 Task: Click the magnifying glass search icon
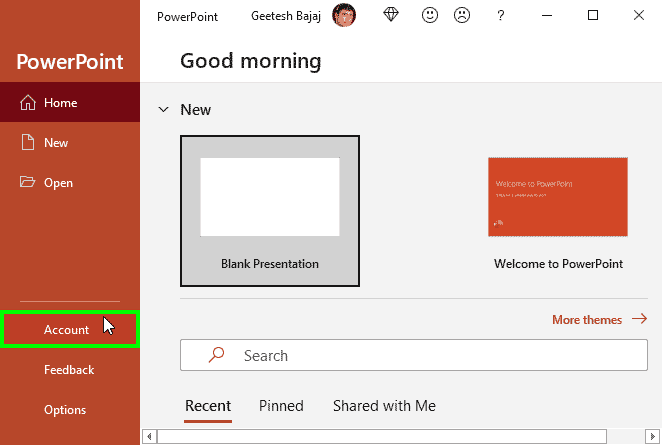tap(216, 355)
